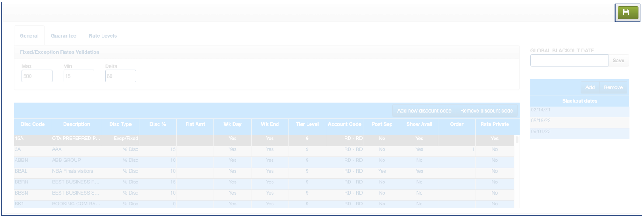644x217 pixels.
Task: Select the 09/01/23 blackout date
Action: tap(579, 133)
